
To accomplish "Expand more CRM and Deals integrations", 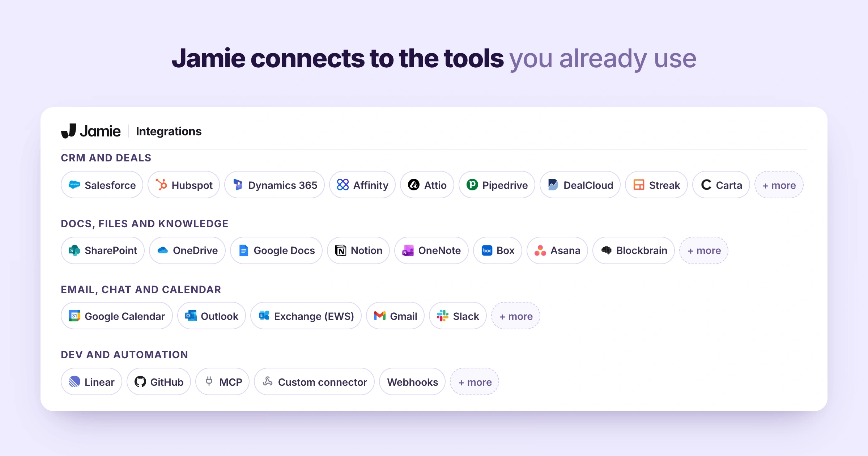I will coord(779,185).
